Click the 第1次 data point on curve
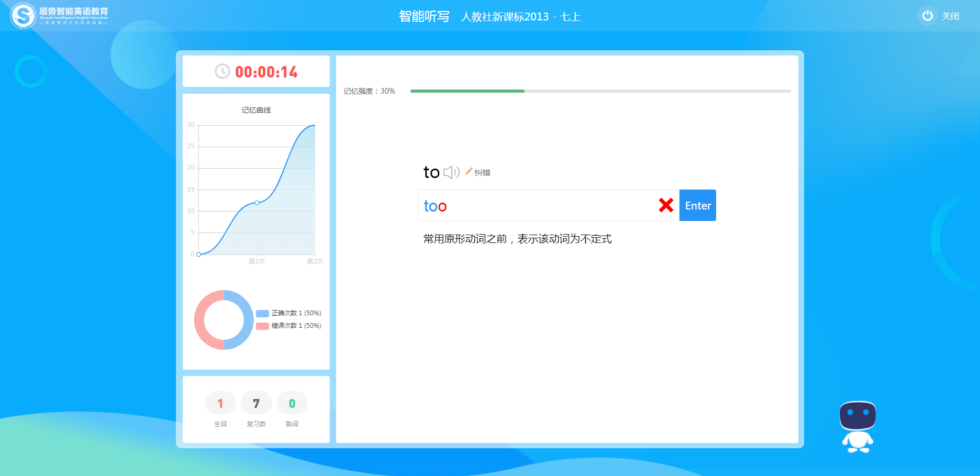Image resolution: width=980 pixels, height=476 pixels. pos(257,203)
